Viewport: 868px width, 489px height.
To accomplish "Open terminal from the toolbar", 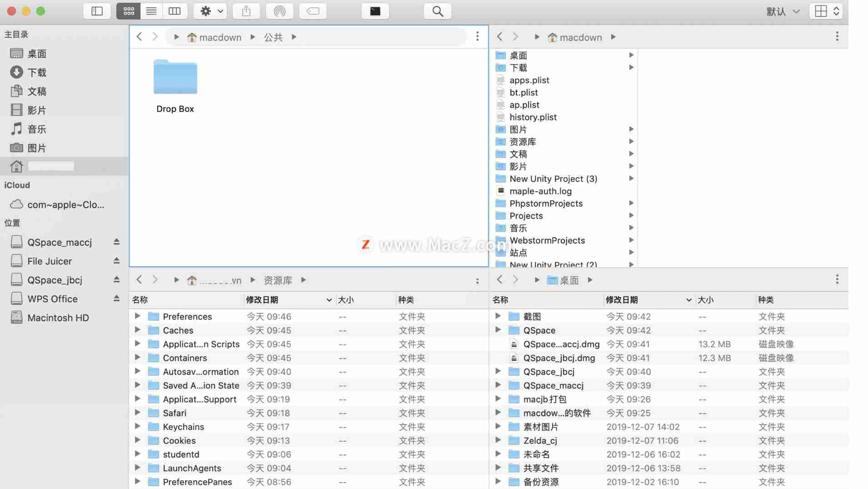I will pyautogui.click(x=375, y=11).
